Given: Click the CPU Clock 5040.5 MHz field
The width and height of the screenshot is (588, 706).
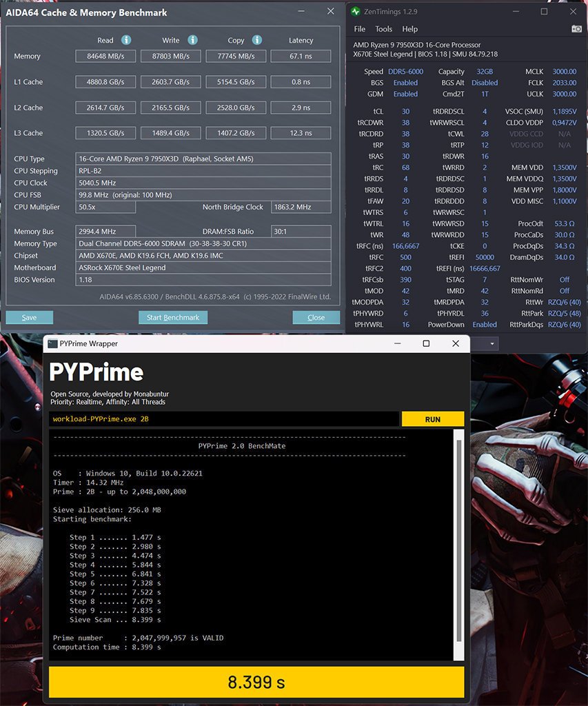Looking at the screenshot, I should (x=203, y=183).
